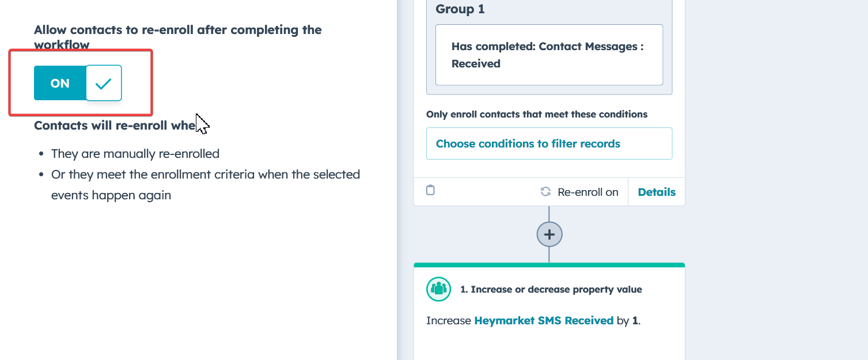
Task: Click the Group 1 header
Action: 459,9
